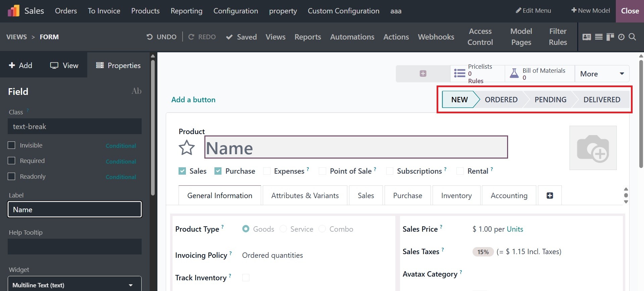Click Conditional link beside Invisible
The width and height of the screenshot is (644, 291).
121,146
